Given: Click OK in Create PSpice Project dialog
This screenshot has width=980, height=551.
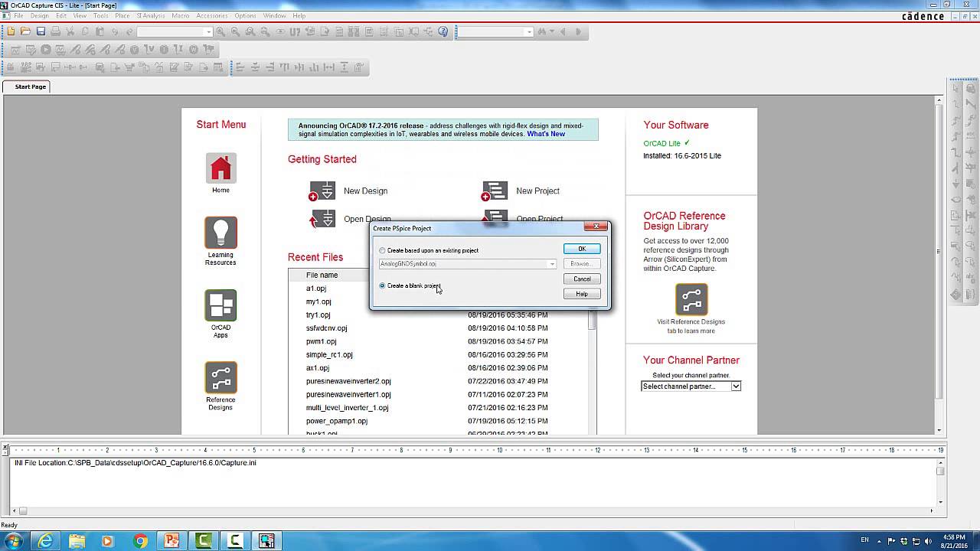Looking at the screenshot, I should (x=582, y=249).
